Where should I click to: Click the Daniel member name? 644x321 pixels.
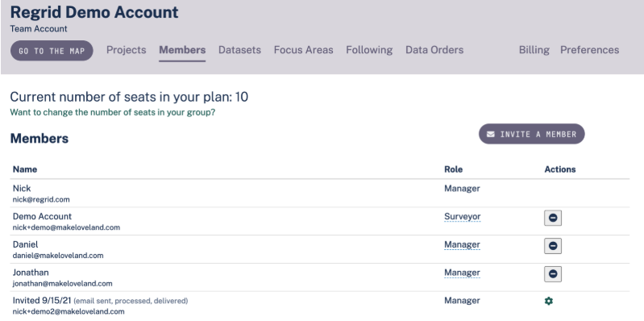tap(26, 244)
